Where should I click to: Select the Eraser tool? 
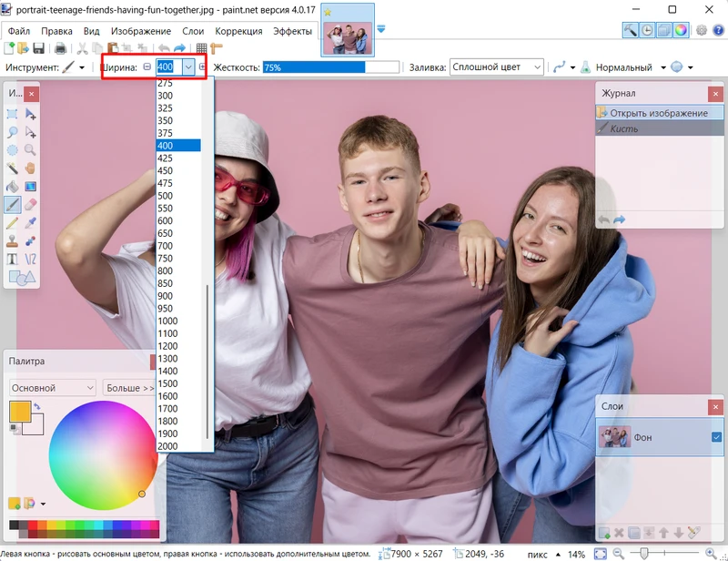click(x=30, y=205)
